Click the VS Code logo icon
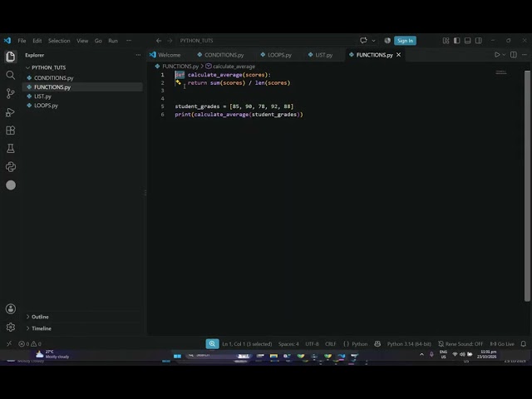Screen dimensions: 532x399 (7, 41)
